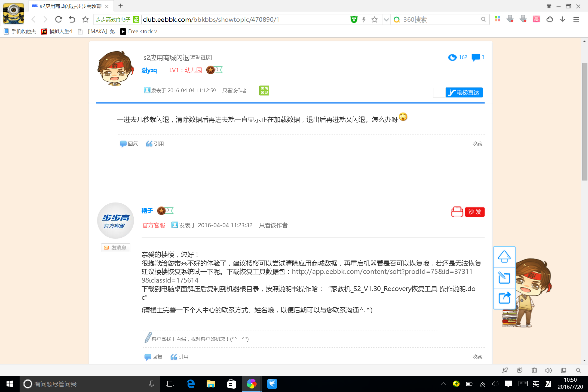Image resolution: width=588 pixels, height=392 pixels.
Task: Click the cloud sync icon in toolbar
Action: pos(550,19)
